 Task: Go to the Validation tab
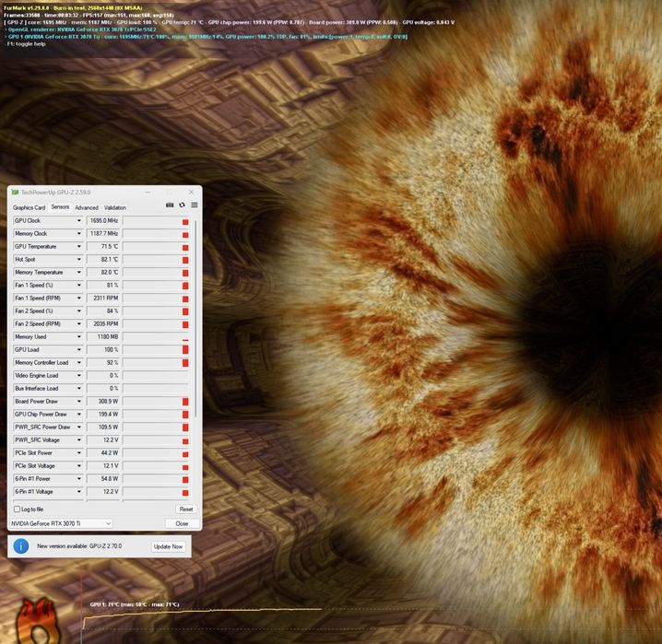click(x=115, y=207)
